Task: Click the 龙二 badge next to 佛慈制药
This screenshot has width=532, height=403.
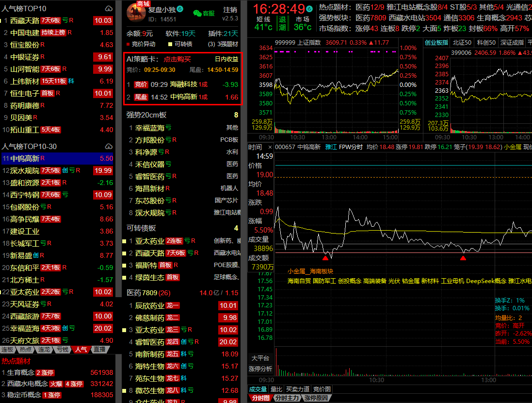Action: (x=172, y=318)
